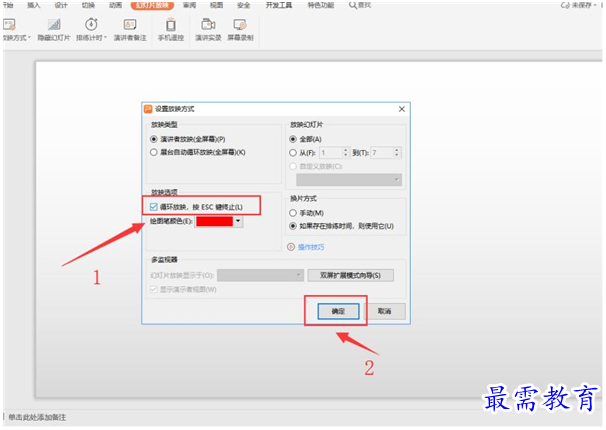Switch to the 安全 ribbon tab
Image resolution: width=606 pixels, height=430 pixels.
pyautogui.click(x=243, y=5)
